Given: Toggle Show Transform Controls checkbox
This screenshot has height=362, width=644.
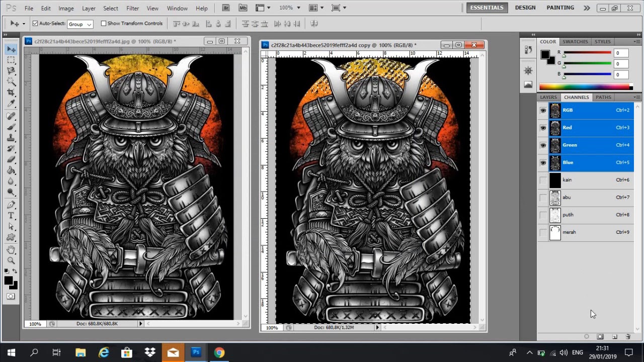Looking at the screenshot, I should click(x=104, y=24).
